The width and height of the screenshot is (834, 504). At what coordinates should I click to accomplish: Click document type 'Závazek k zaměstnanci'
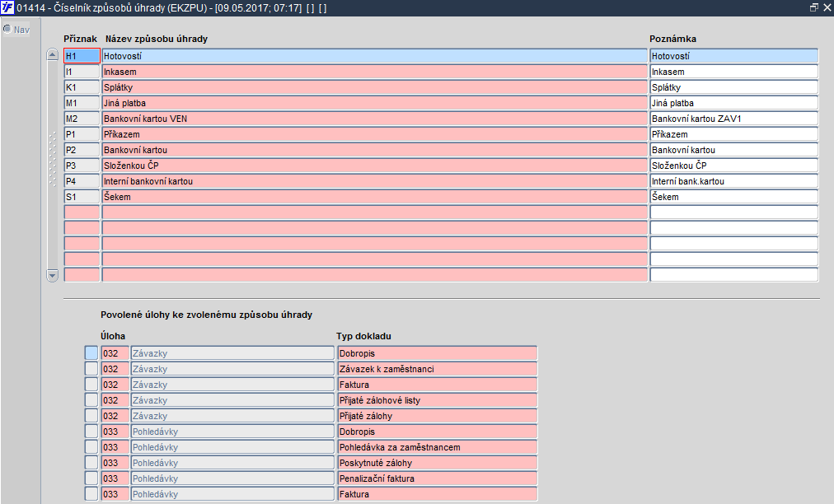pyautogui.click(x=438, y=368)
